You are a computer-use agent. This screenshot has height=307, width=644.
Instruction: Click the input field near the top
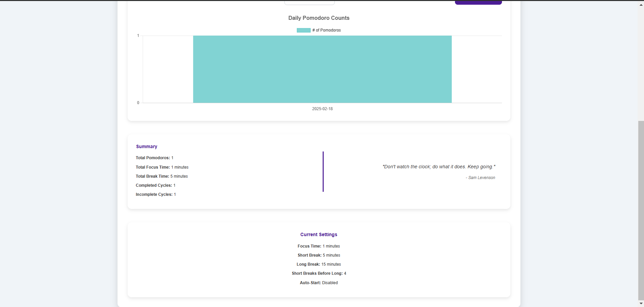309,2
